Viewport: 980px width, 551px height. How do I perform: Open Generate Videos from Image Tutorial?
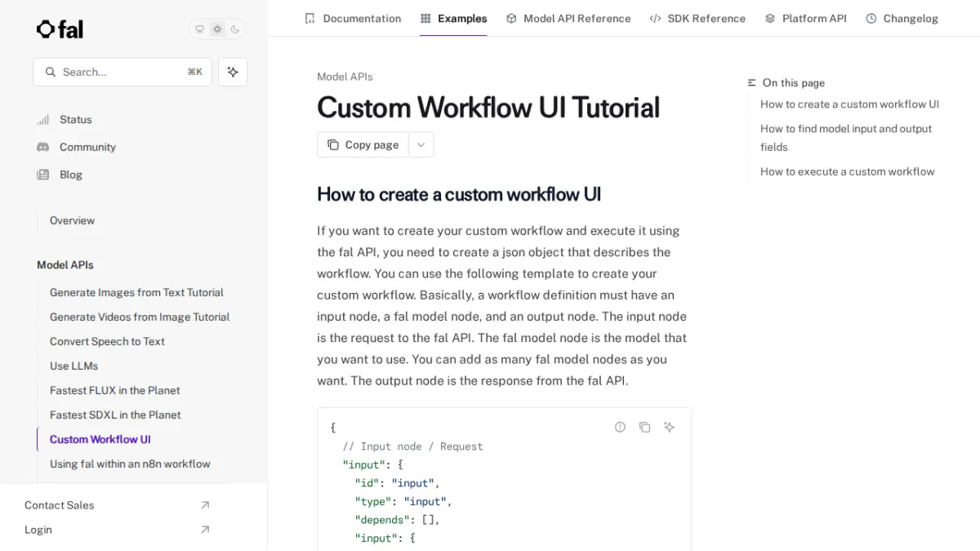[140, 317]
